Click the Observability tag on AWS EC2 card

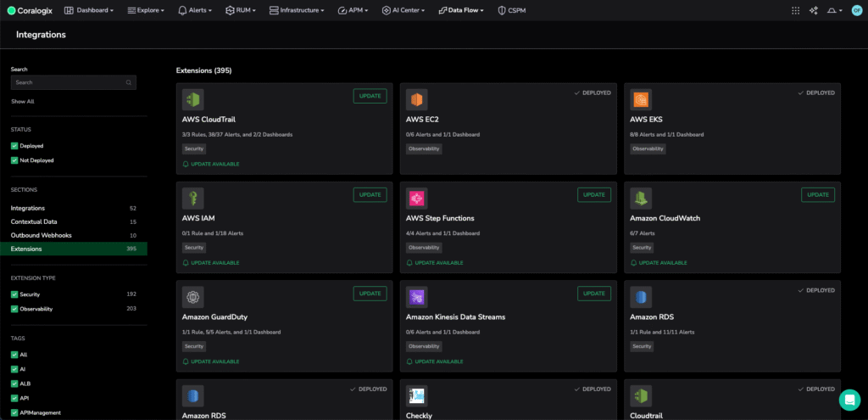coord(424,148)
